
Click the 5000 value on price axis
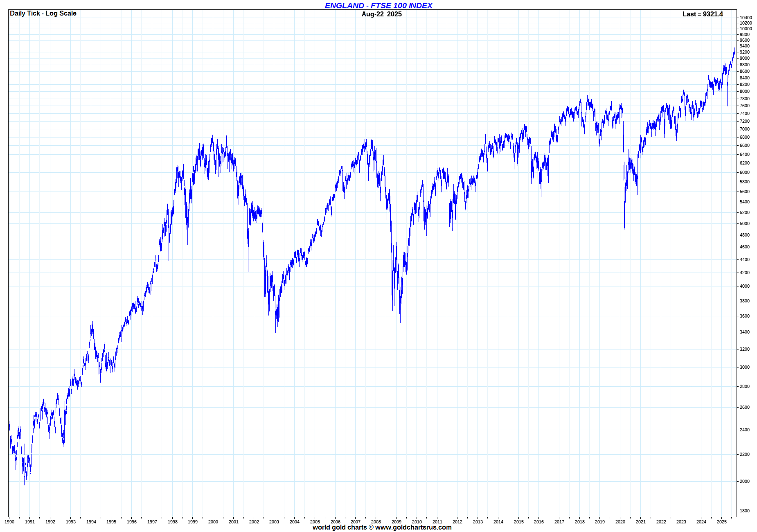(x=745, y=224)
